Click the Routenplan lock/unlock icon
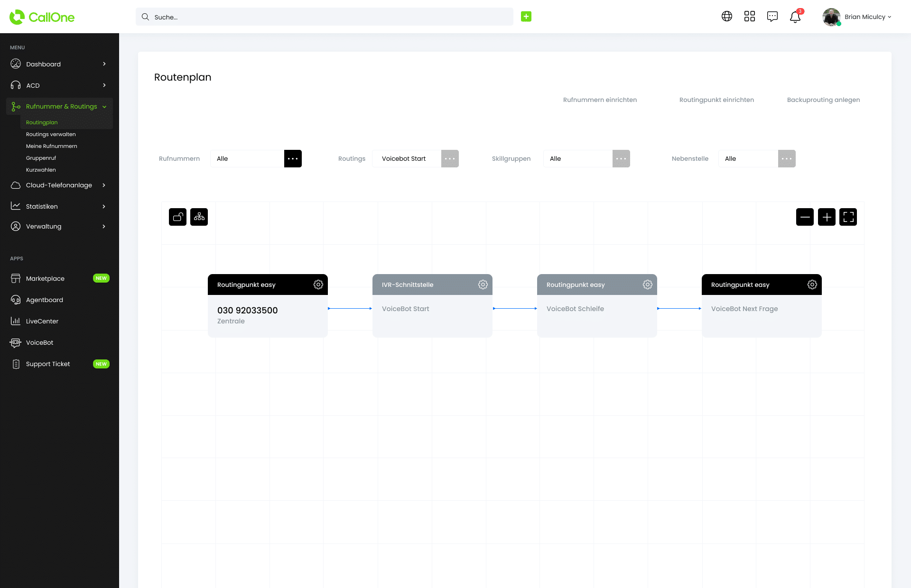The width and height of the screenshot is (911, 588). (x=177, y=216)
